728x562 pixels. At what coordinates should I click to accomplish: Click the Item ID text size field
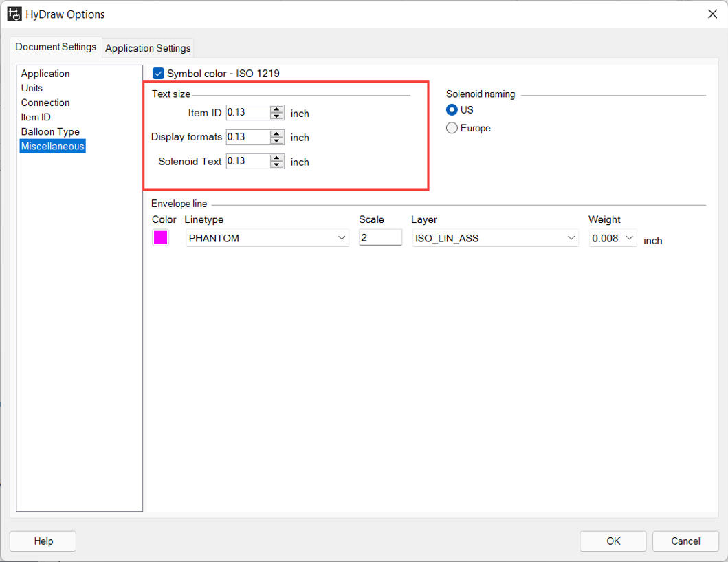pyautogui.click(x=248, y=112)
